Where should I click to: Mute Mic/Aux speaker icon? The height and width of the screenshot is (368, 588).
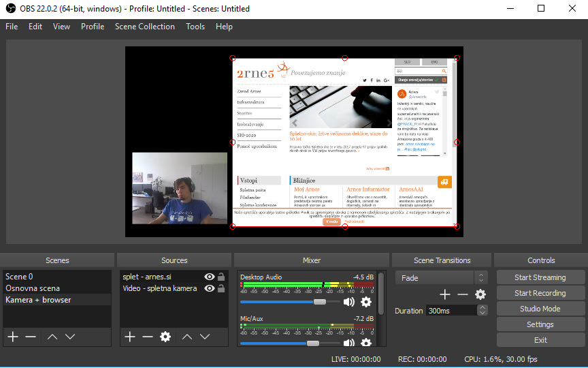tap(348, 343)
